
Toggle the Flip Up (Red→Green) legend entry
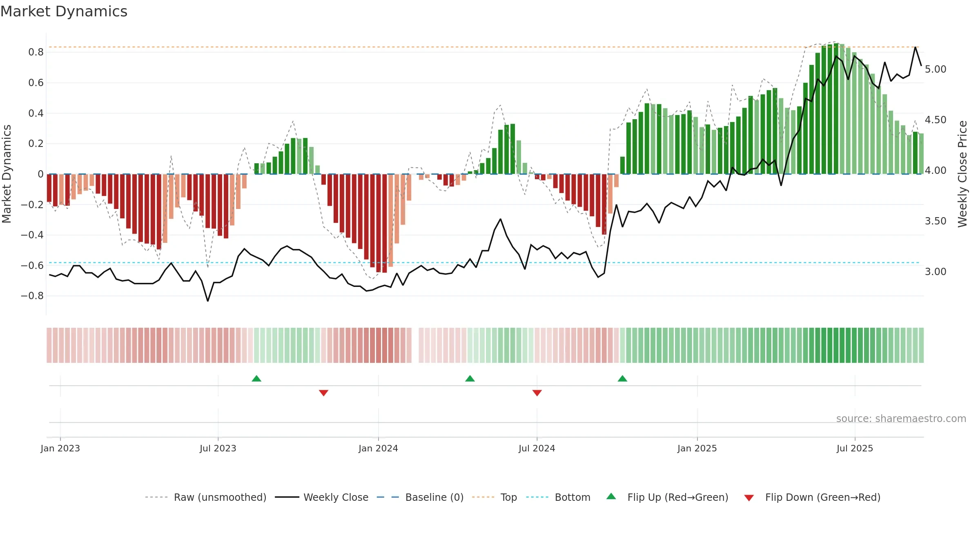[x=667, y=497]
